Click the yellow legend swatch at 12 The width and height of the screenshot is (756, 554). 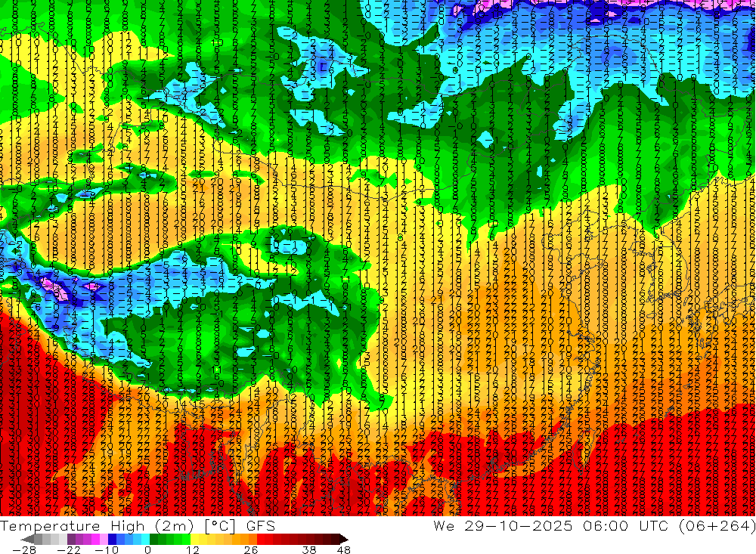click(194, 539)
